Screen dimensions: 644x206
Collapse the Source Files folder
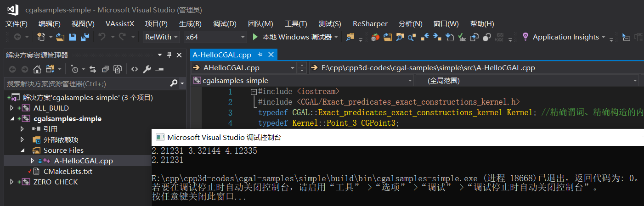click(x=22, y=150)
